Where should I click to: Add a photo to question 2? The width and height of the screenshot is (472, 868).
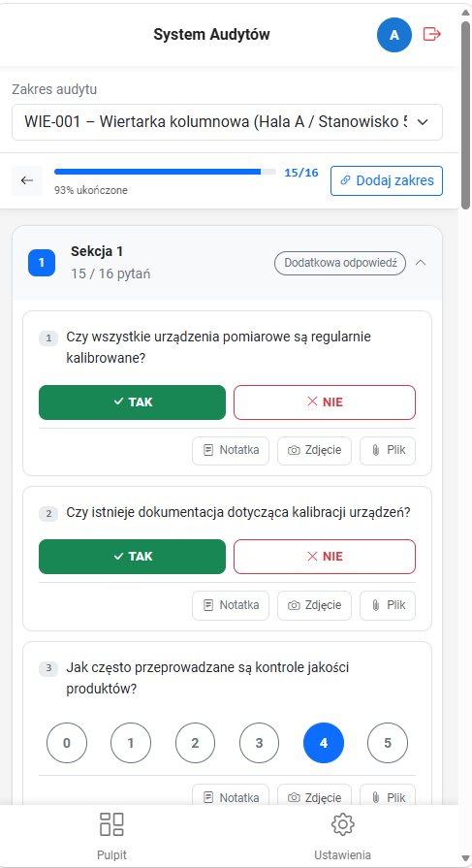coord(314,605)
